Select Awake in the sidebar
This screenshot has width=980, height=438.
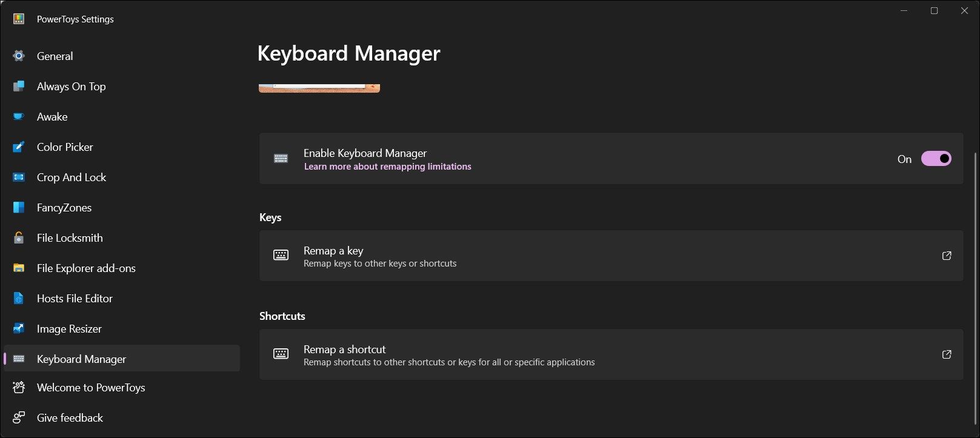(x=121, y=116)
